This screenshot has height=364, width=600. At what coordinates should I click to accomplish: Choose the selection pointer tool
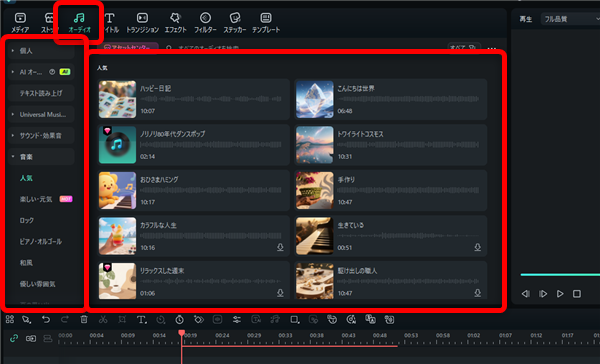[26, 319]
